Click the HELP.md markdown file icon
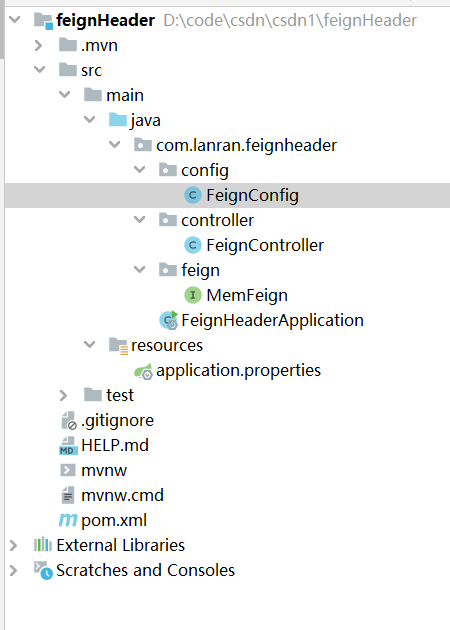Viewport: 450px width, 630px height. [x=68, y=446]
